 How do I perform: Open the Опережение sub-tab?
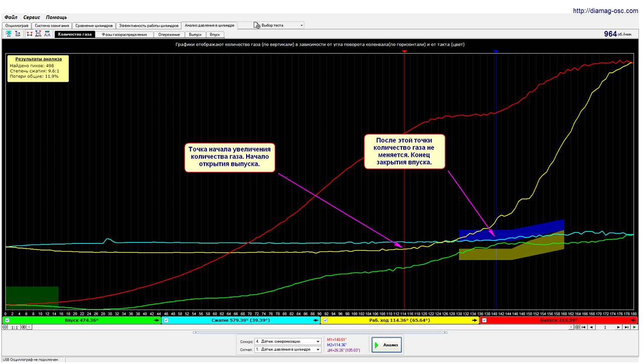tap(169, 35)
